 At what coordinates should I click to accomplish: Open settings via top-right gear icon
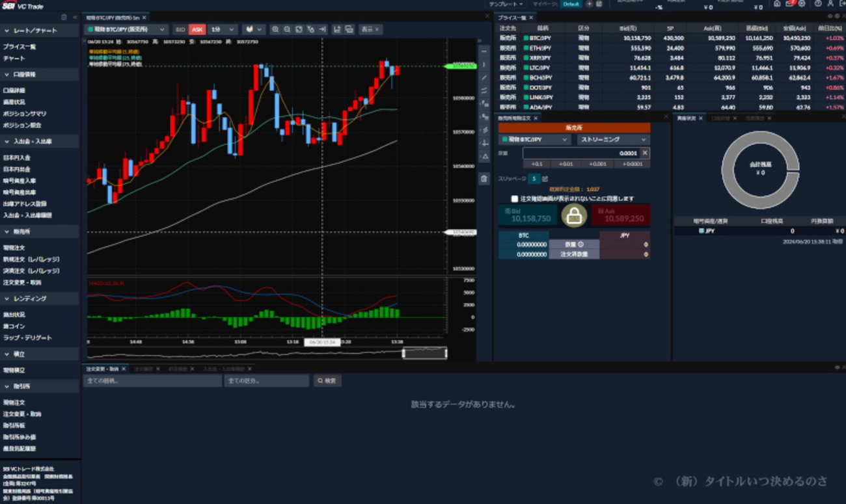coord(801,4)
